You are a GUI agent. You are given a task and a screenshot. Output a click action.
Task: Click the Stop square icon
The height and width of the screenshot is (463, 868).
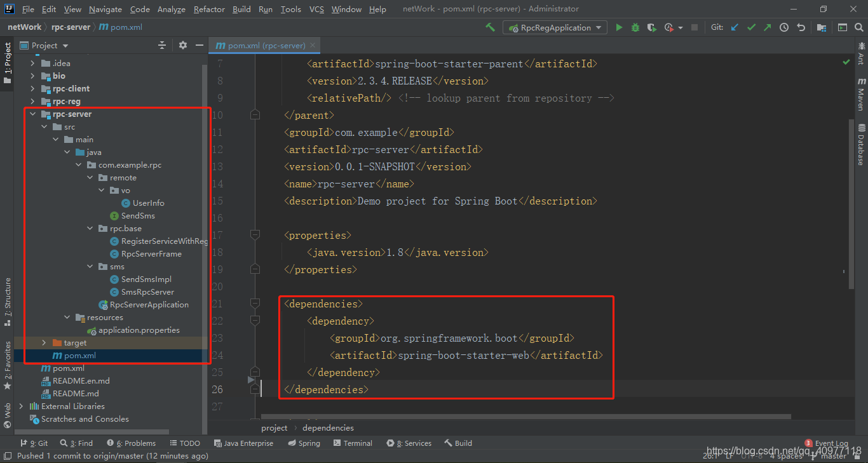(695, 27)
